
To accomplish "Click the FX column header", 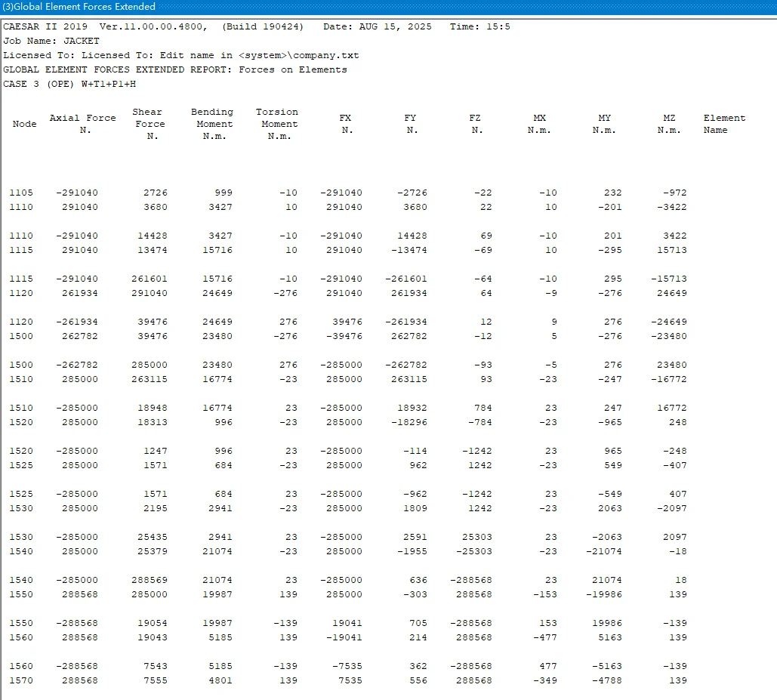I will 346,124.
